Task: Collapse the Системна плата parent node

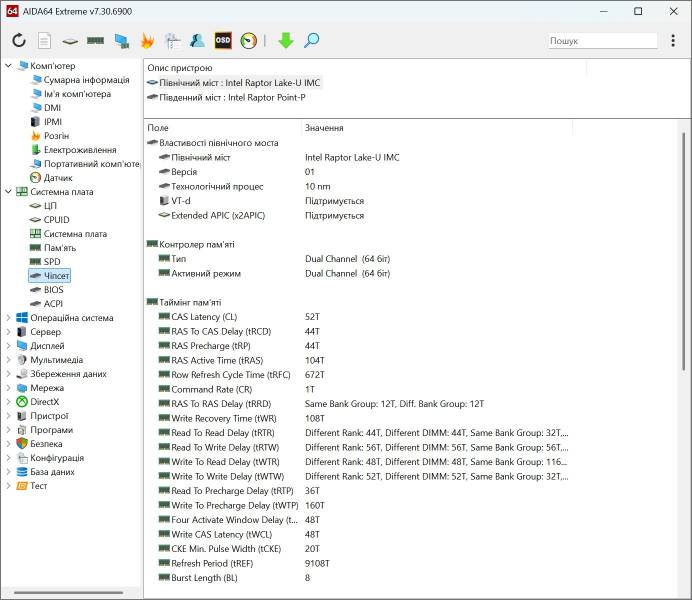Action: pyautogui.click(x=8, y=192)
